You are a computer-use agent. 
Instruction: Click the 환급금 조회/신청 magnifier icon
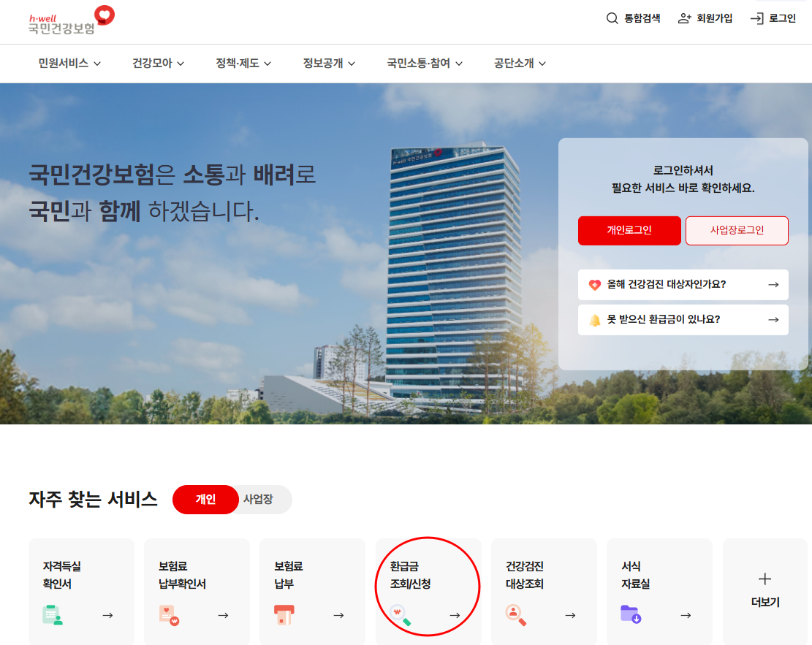401,615
